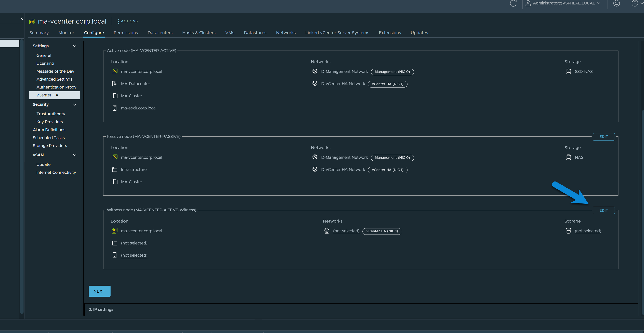Click ma-esxi1.corp.local host icon
Viewport: 644px width, 333px height.
pos(114,108)
